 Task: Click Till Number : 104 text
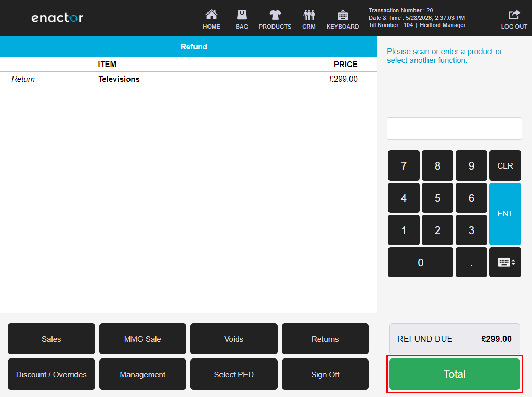[391, 25]
